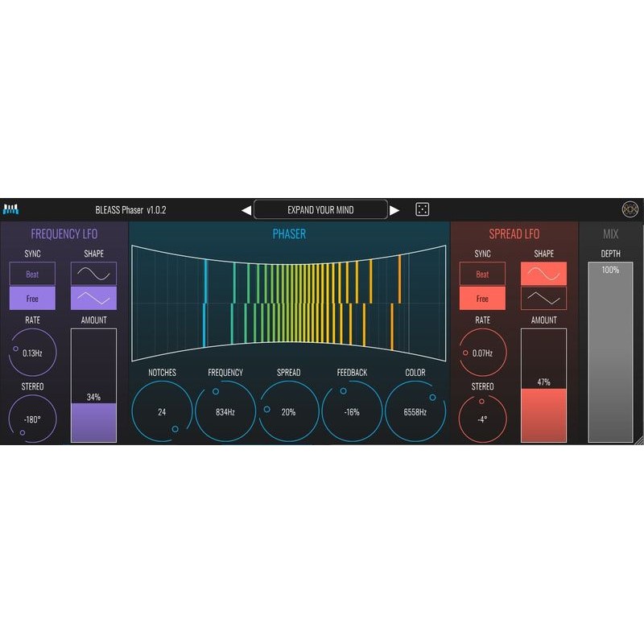Enable Free sync in the Spread LFO panel
644x644 pixels.
pos(481,298)
